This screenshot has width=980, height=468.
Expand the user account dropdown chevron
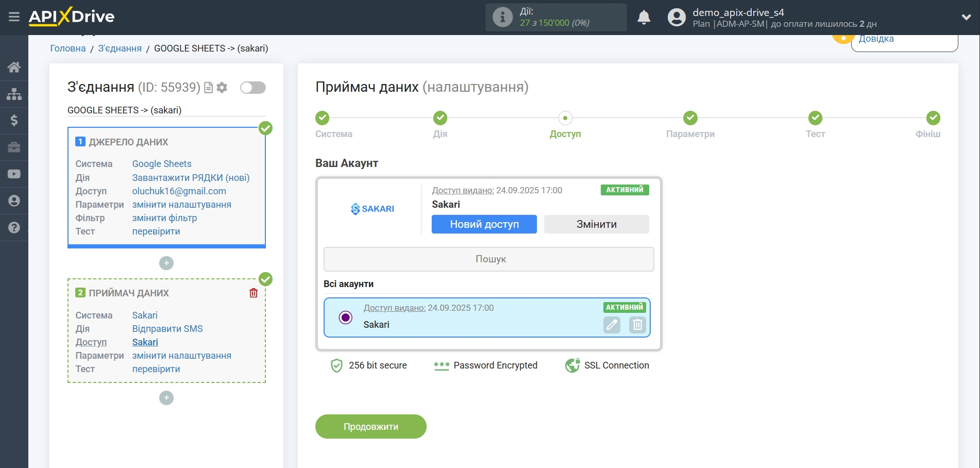(966, 17)
